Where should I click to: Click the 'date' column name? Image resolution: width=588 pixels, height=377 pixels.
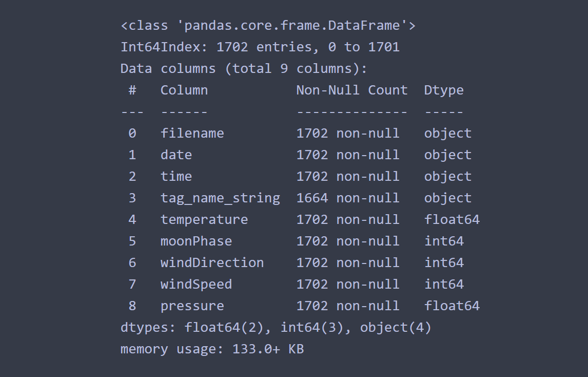pyautogui.click(x=177, y=155)
